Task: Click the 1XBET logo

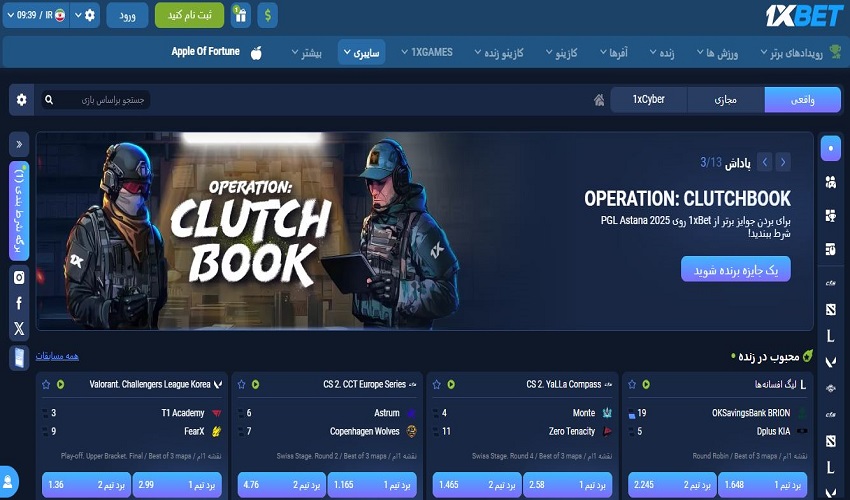Action: coord(804,16)
